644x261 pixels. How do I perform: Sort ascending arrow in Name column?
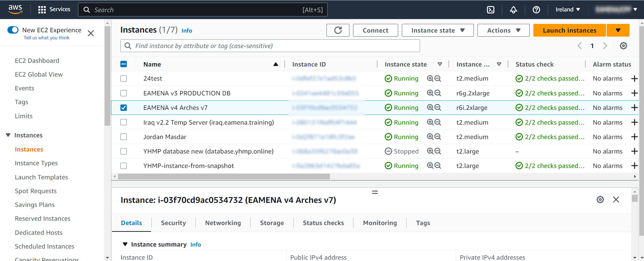click(x=276, y=64)
